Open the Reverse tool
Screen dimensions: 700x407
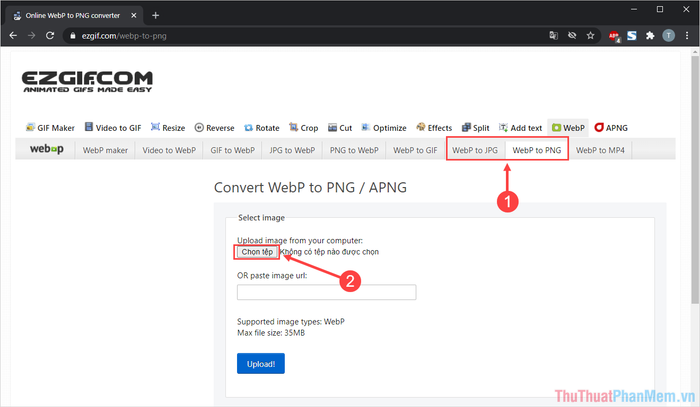click(x=214, y=128)
